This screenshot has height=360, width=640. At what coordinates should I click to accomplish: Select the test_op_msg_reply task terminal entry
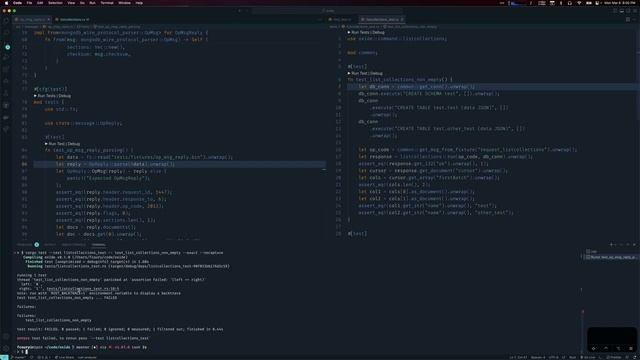(x=611, y=257)
